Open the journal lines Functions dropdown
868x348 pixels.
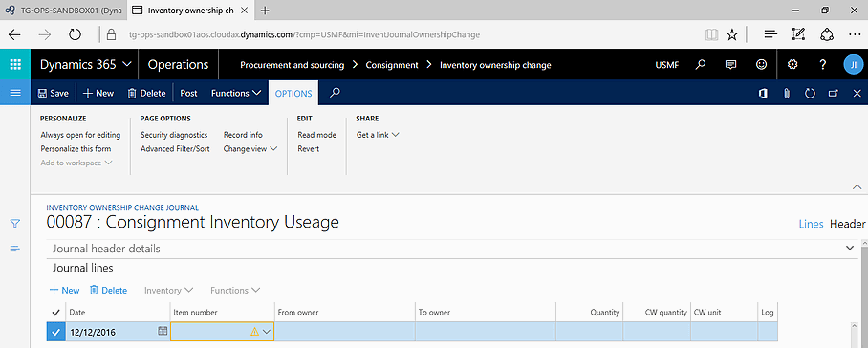(x=235, y=290)
